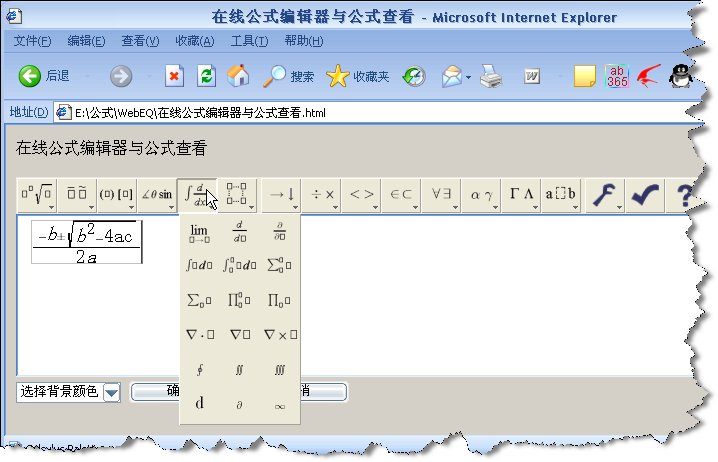Insert product with lower limit only
Screen dimensions: 718x462
[280, 300]
